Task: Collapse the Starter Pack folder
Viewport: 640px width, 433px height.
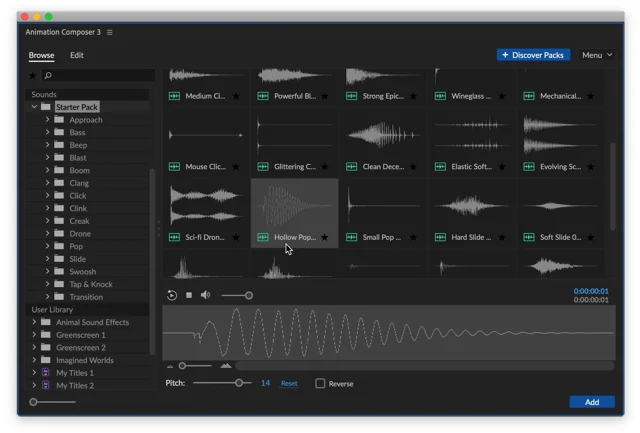Action: tap(34, 107)
